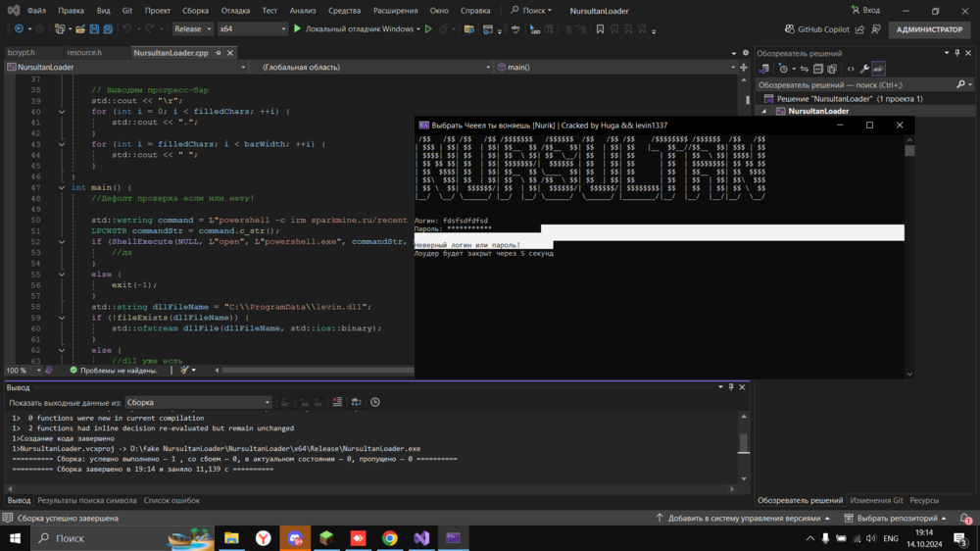
Task: Collapse the NursultanLoader project node arrow
Action: (763, 112)
